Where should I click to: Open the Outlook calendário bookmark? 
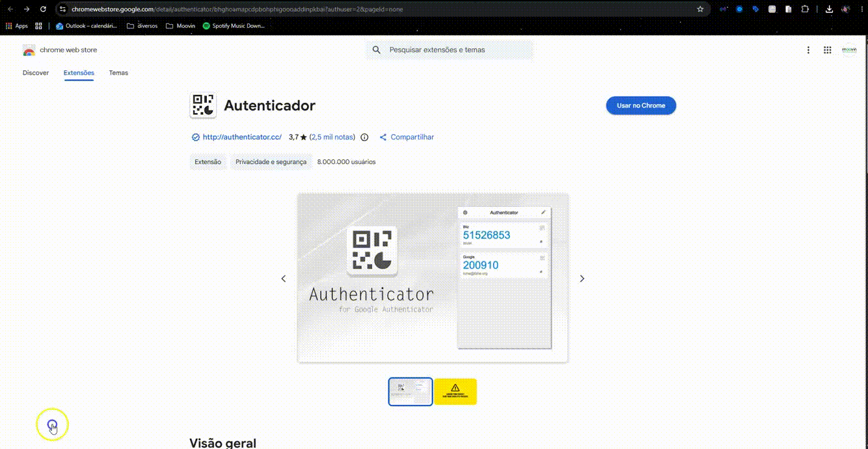[86, 26]
